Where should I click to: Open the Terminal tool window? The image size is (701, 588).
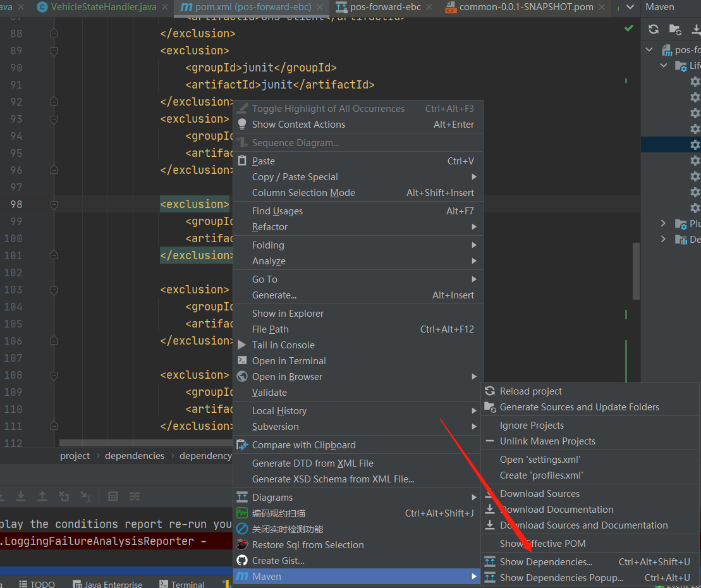[x=182, y=583]
